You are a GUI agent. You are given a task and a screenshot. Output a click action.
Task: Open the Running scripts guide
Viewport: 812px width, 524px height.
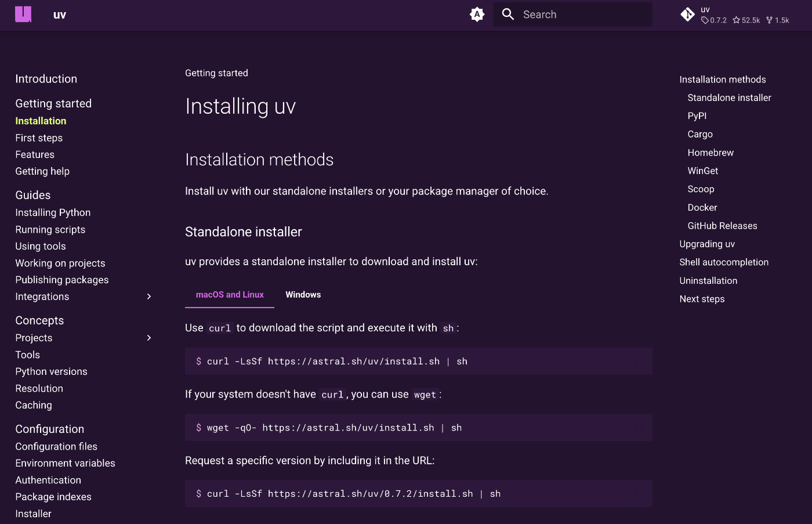[x=50, y=230]
